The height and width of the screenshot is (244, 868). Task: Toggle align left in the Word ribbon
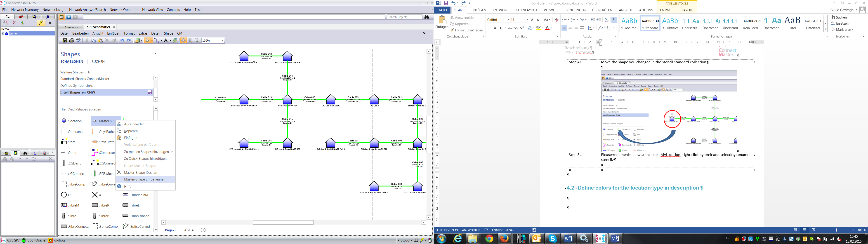coord(564,28)
